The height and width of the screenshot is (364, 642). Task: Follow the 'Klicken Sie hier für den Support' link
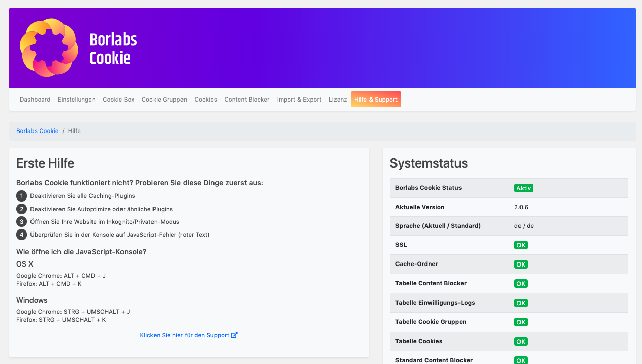click(x=185, y=335)
